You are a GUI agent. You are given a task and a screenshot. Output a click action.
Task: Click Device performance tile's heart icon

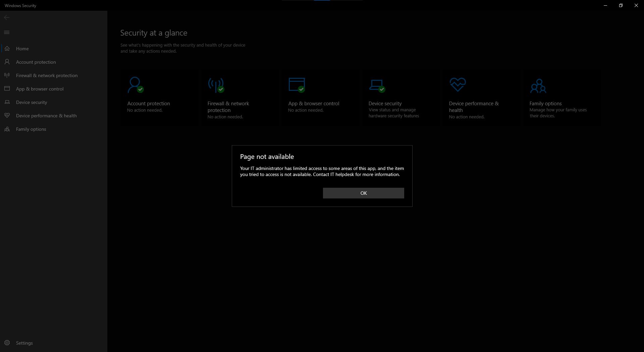click(458, 84)
